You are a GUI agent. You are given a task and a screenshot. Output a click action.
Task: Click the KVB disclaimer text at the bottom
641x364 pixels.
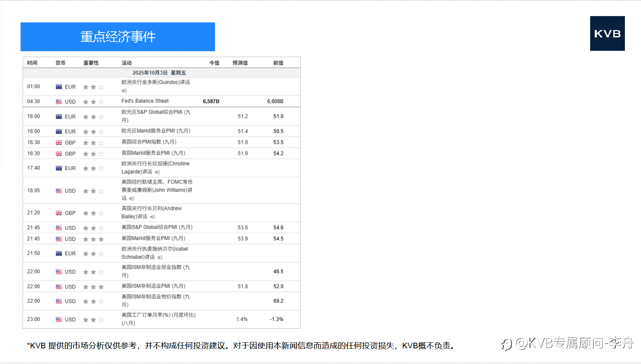pyautogui.click(x=242, y=346)
